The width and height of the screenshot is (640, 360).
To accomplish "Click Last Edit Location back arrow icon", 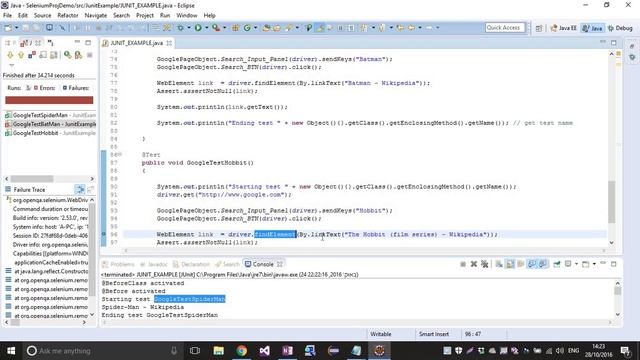I will 400,28.
